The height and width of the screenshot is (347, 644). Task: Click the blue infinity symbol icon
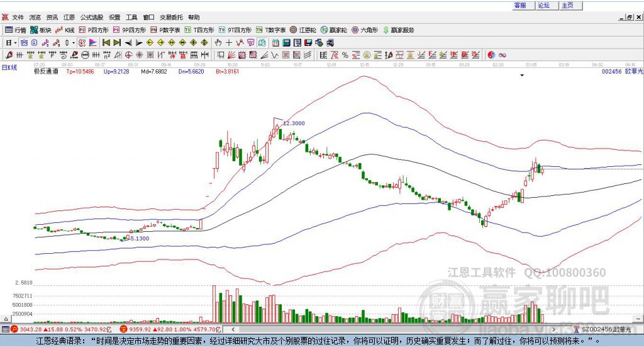point(502,55)
